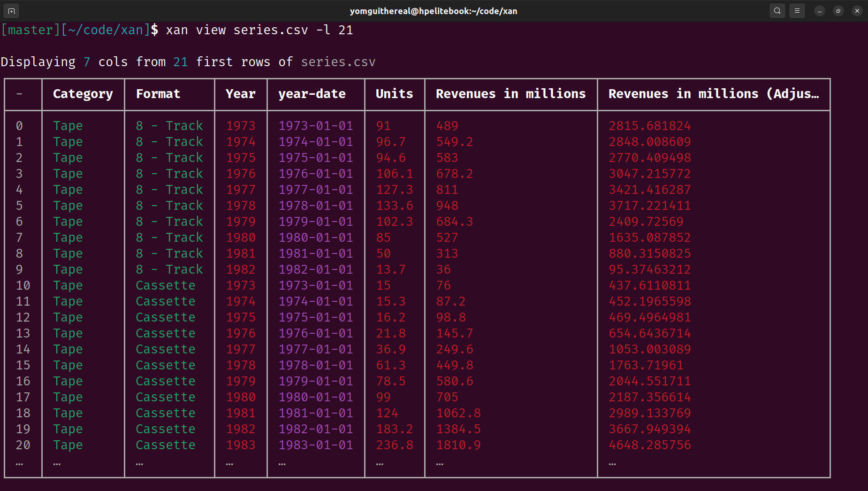Screen dimensions: 868x491
Task: Click the new tab icon in title bar
Action: (11, 11)
